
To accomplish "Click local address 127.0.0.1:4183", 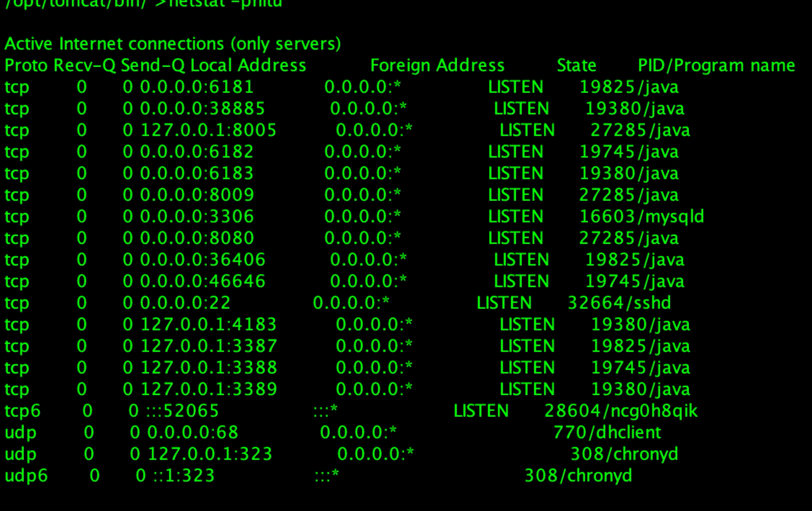I will [209, 324].
